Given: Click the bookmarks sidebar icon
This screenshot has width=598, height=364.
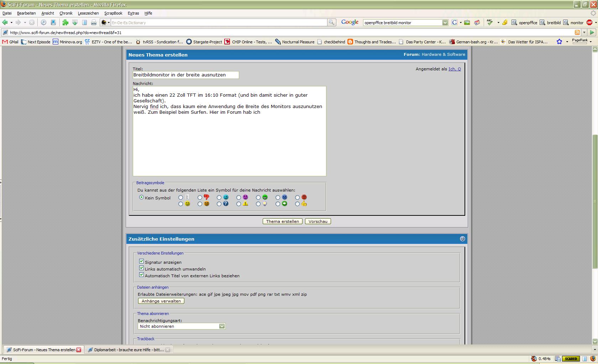Looking at the screenshot, I should 53,22.
